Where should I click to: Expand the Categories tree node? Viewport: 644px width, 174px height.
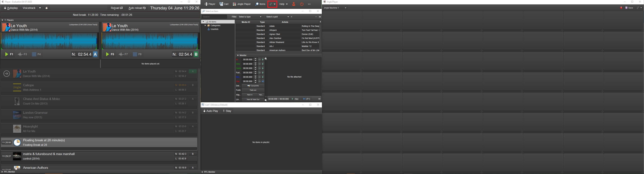[205, 26]
